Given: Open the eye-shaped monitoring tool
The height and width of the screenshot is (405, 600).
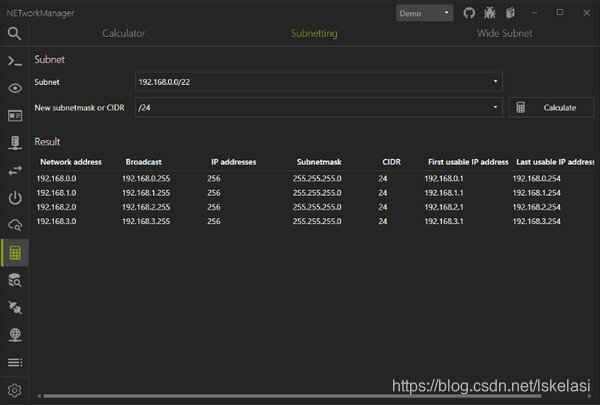Looking at the screenshot, I should pos(15,88).
